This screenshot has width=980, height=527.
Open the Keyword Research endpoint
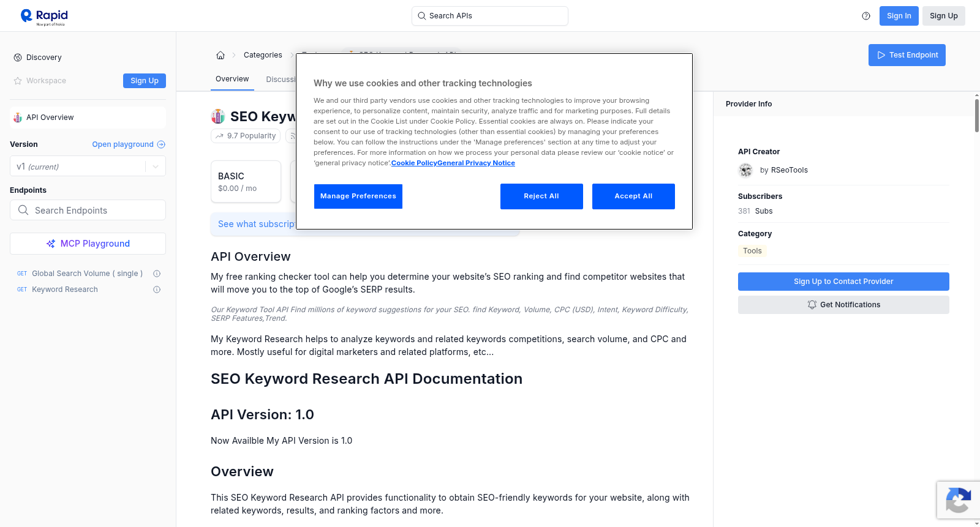pos(65,290)
